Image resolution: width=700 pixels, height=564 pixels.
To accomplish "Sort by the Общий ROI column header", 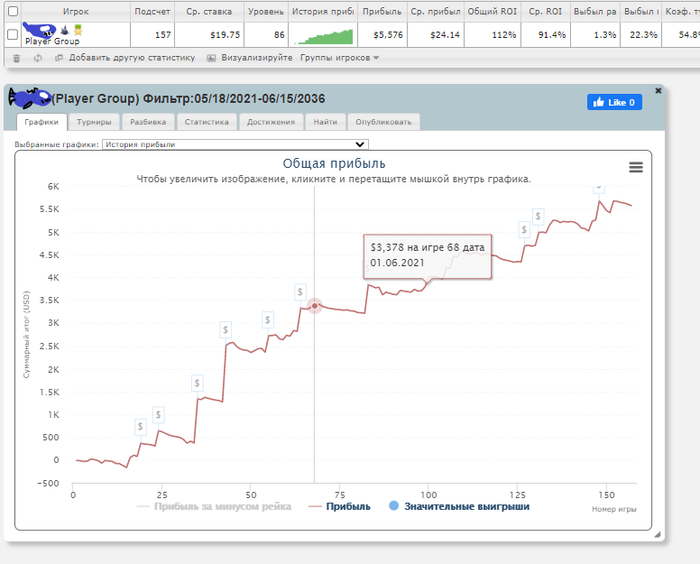I will coord(492,12).
